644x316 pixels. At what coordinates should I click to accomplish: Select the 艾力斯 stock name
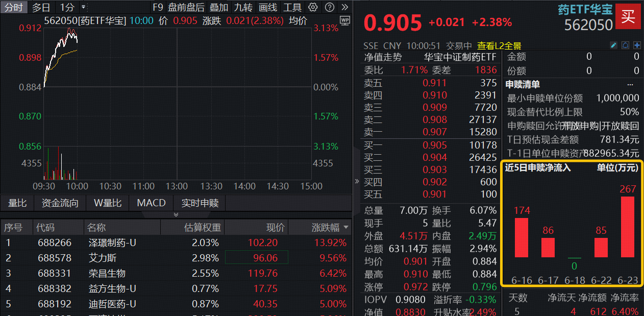pos(102,258)
